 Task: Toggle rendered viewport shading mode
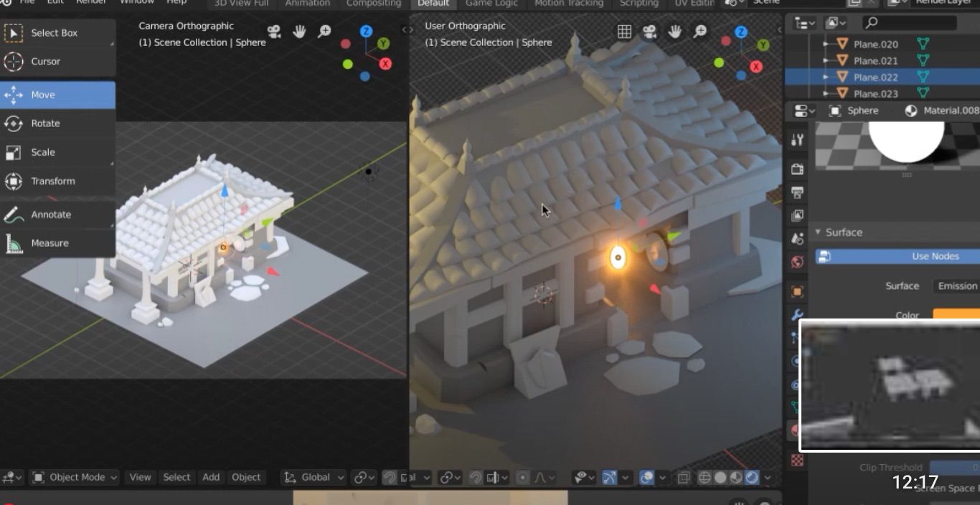point(752,477)
